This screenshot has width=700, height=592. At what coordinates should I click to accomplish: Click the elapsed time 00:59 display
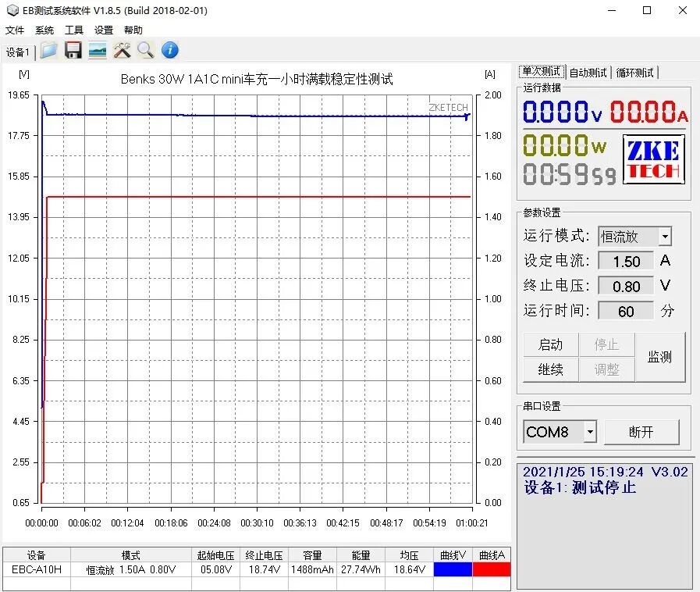(569, 174)
